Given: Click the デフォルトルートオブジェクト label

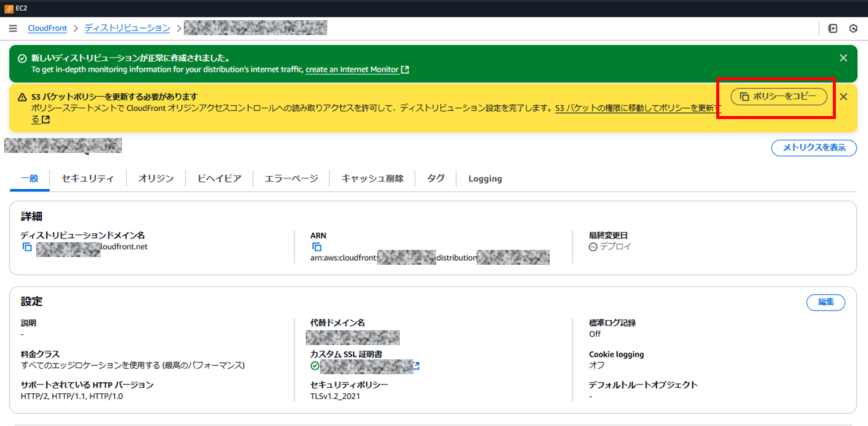Looking at the screenshot, I should tap(643, 385).
